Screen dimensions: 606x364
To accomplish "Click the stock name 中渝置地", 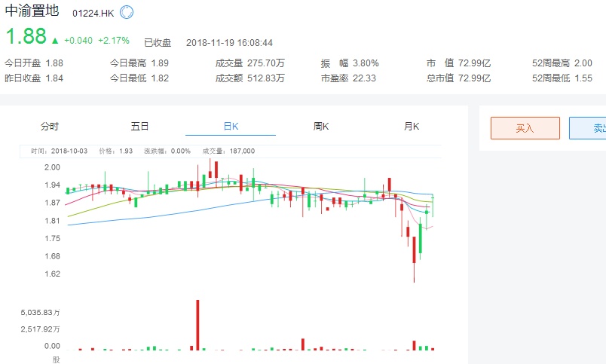I will tap(32, 13).
